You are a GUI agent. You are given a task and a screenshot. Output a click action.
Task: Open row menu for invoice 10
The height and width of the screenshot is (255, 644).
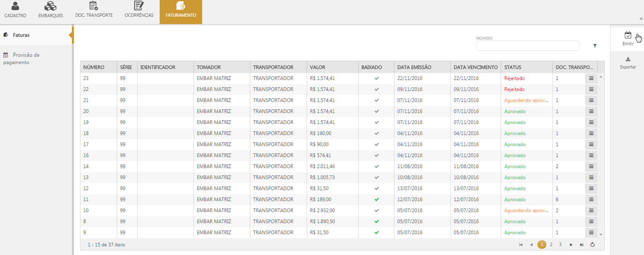pos(591,211)
